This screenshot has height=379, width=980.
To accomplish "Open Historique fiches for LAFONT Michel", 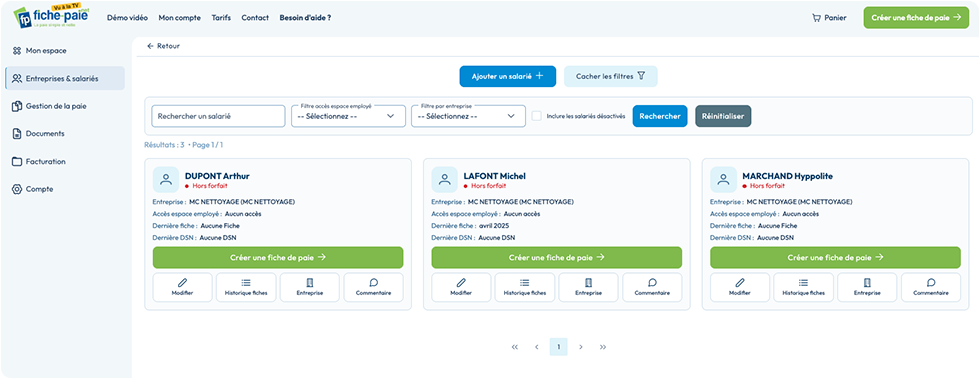I will 525,287.
